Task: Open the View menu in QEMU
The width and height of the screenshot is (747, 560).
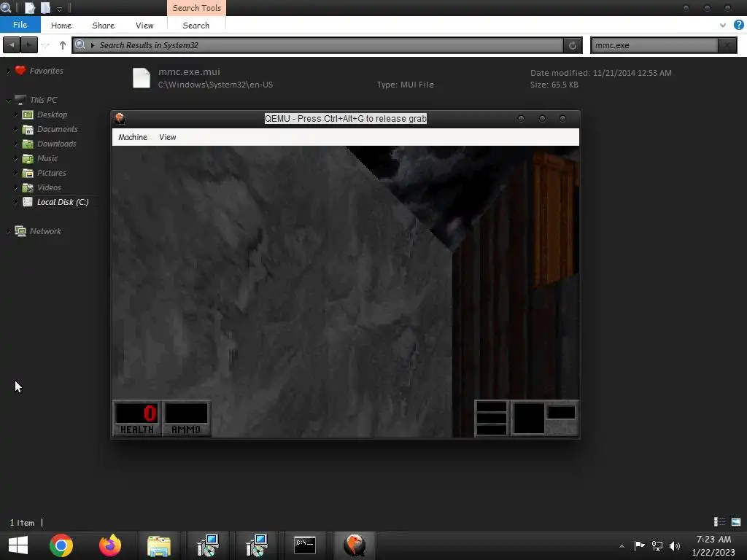Action: (167, 137)
